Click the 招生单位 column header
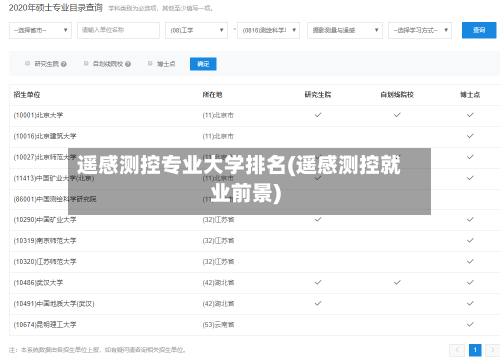This screenshot has width=500, height=363. (27, 95)
